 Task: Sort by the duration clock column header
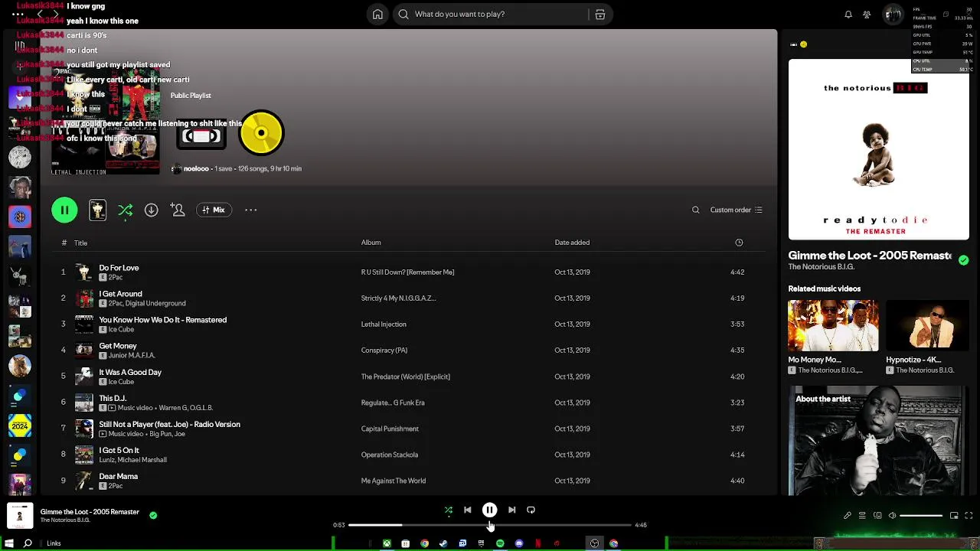(739, 243)
